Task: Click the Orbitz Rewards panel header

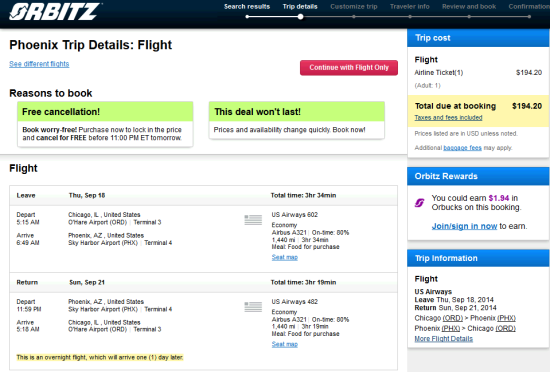Action: [x=478, y=176]
